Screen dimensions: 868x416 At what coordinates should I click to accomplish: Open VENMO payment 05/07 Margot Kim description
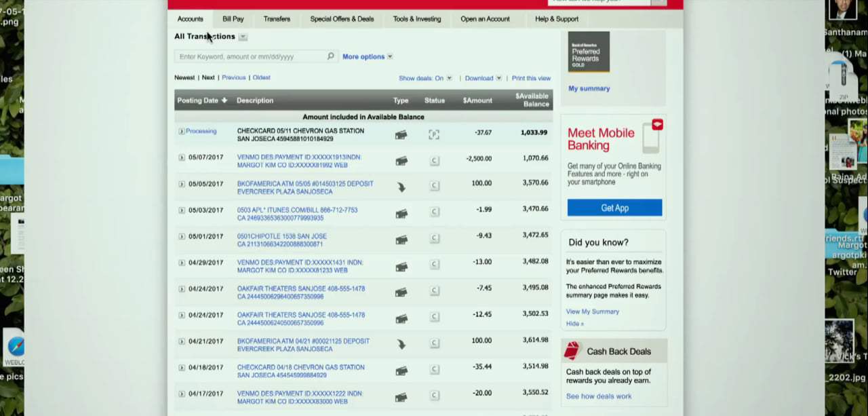tap(299, 161)
